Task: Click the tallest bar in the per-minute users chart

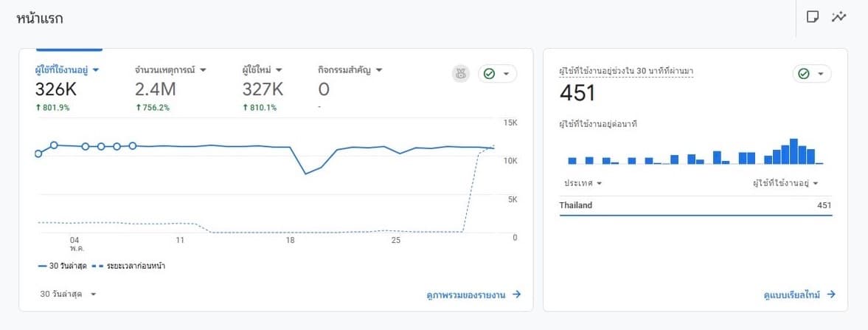Action: 794,151
